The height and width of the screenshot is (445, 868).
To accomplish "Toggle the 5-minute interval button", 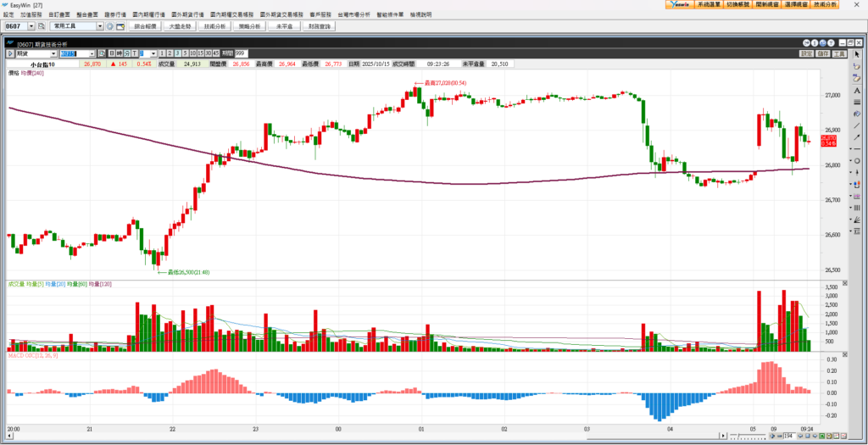I will pos(185,53).
